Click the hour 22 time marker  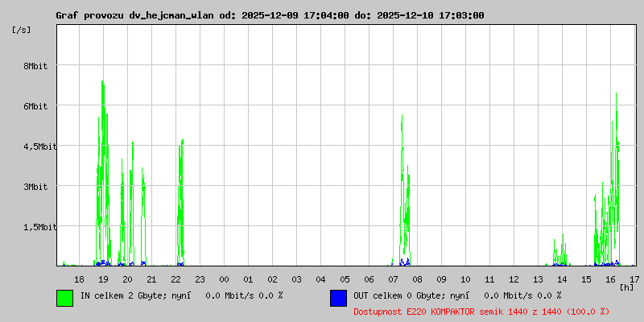tap(175, 279)
